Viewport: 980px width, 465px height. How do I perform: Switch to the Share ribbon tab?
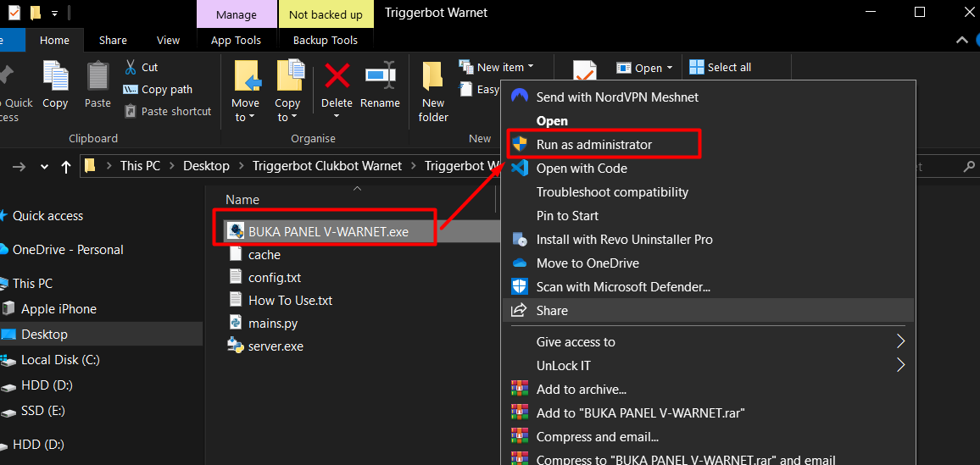click(113, 40)
